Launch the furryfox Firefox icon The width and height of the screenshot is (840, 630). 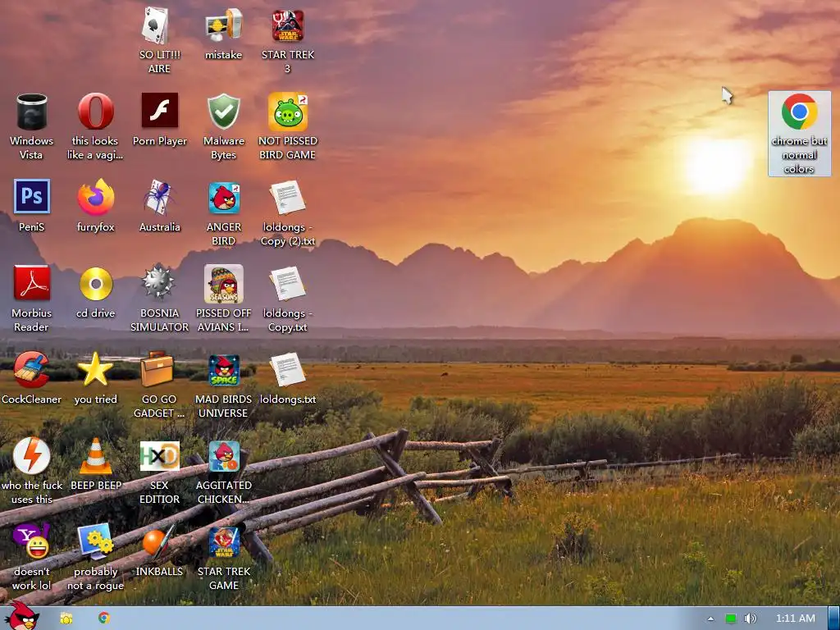point(95,198)
